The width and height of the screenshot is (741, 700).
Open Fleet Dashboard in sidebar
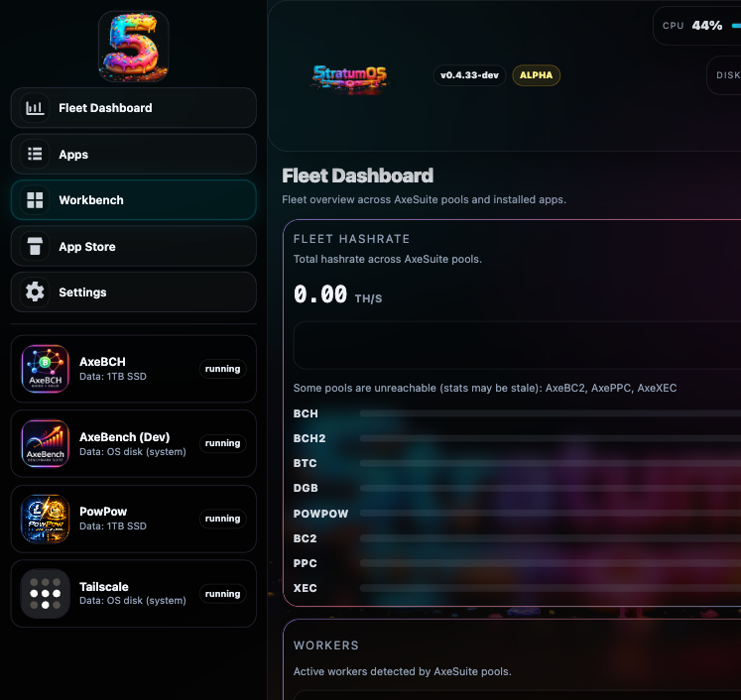pos(134,108)
